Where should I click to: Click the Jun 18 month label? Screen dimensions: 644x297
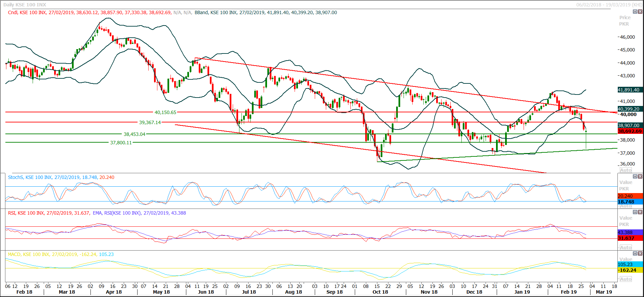pos(206,292)
